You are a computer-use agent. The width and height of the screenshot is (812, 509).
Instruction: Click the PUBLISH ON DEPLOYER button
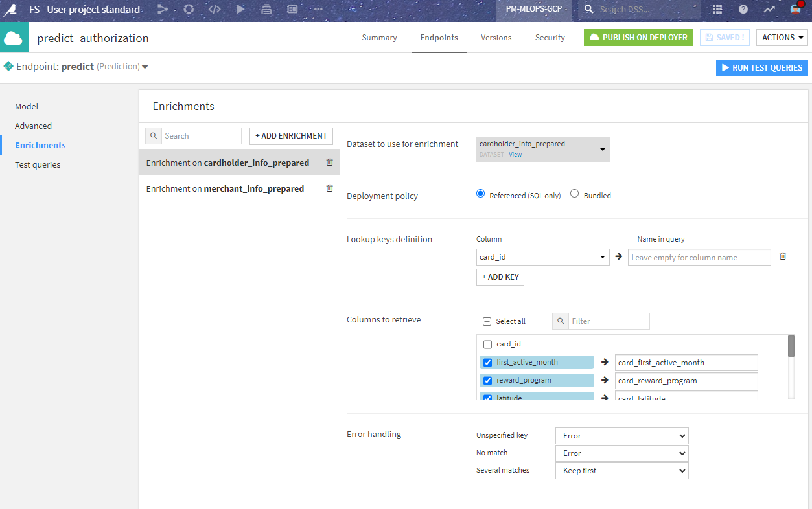[638, 38]
